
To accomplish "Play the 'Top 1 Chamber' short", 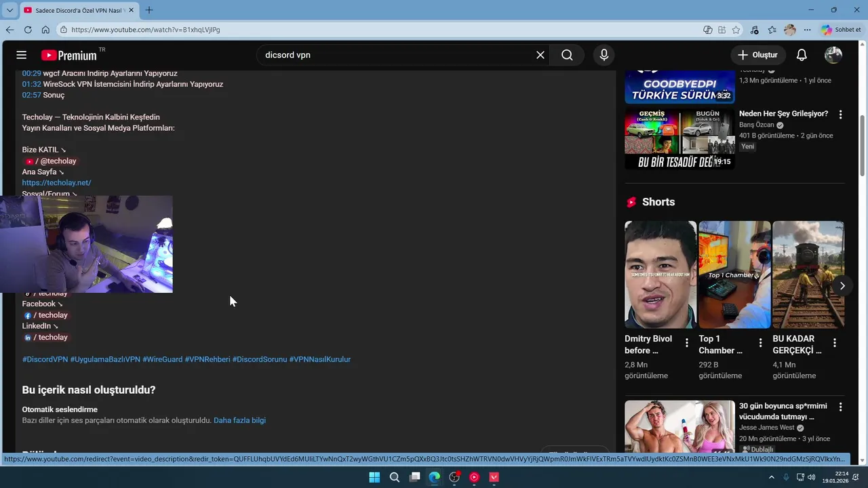I will (734, 274).
